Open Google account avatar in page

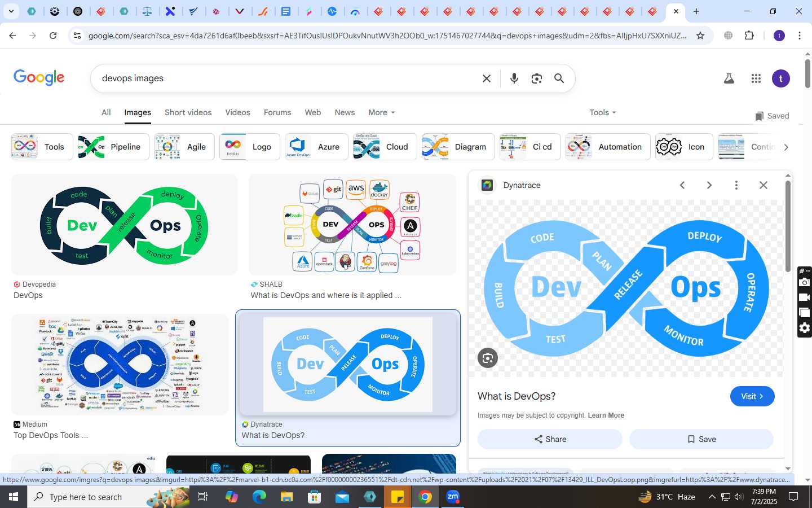[x=781, y=78]
